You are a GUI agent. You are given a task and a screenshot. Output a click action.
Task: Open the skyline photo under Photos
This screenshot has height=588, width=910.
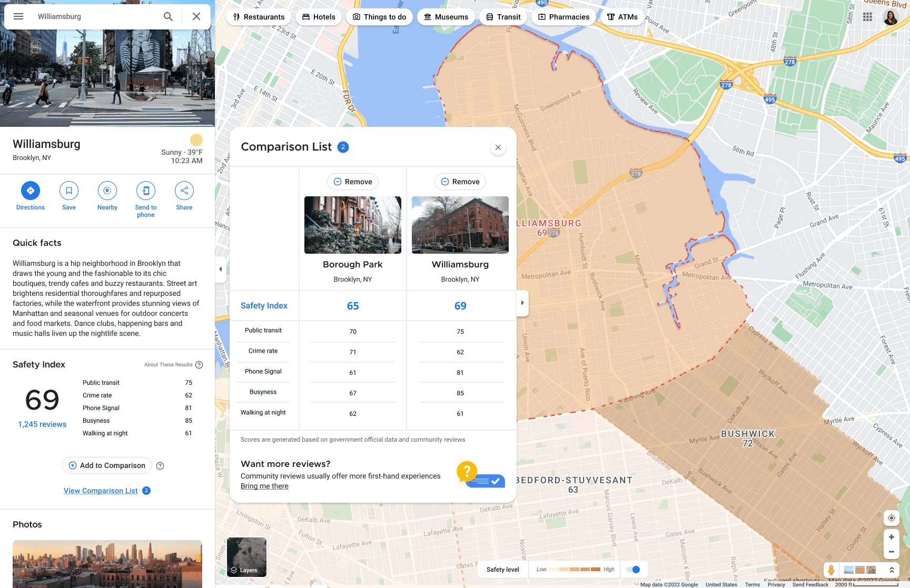click(107, 564)
